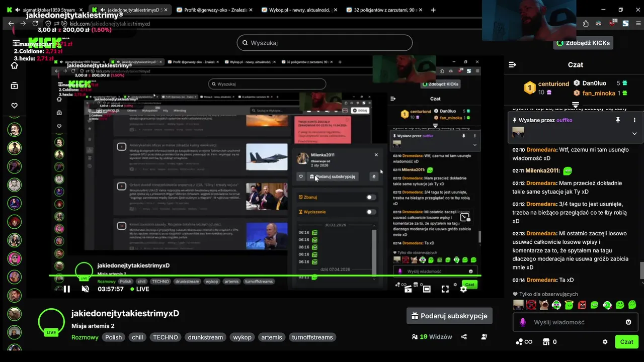The width and height of the screenshot is (644, 362).
Task: Switch to 32 policjantów z zarzutami tab
Action: point(383,10)
